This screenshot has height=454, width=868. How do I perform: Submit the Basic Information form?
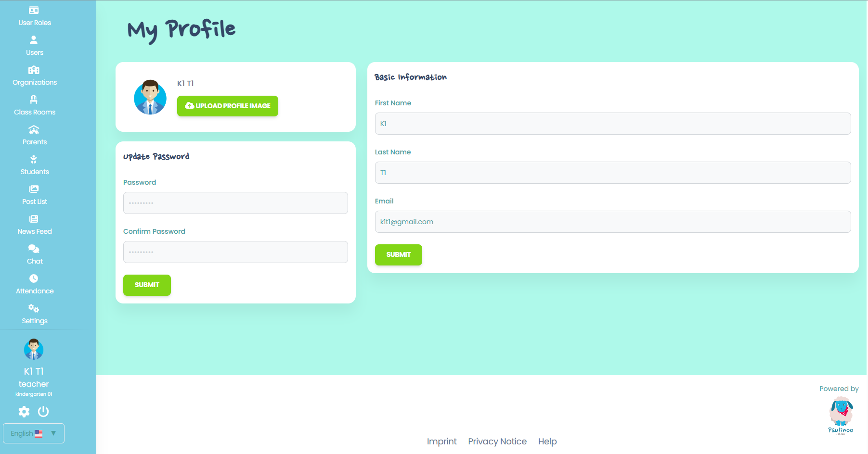pyautogui.click(x=398, y=255)
